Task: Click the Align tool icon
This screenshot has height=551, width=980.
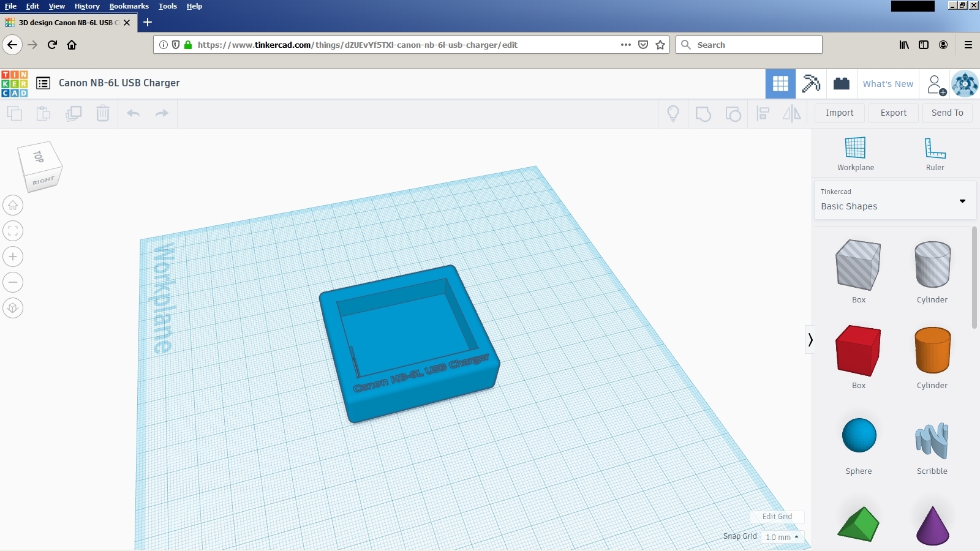Action: click(x=763, y=113)
